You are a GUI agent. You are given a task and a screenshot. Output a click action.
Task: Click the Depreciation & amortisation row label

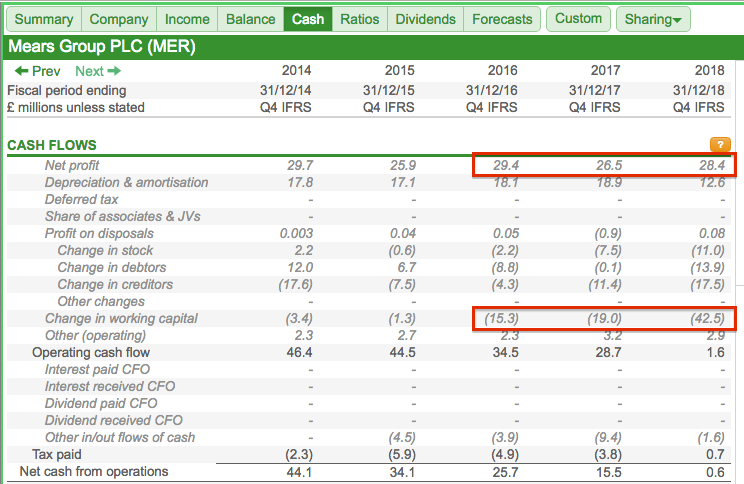tap(127, 183)
